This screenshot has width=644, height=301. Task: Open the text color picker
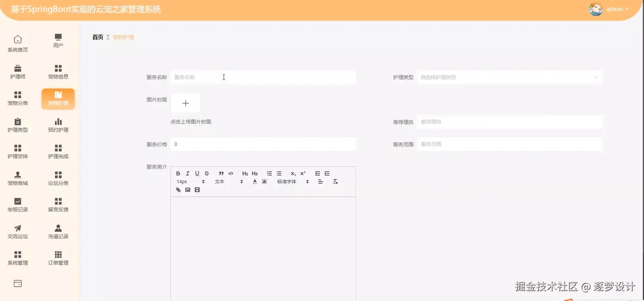[x=255, y=182]
